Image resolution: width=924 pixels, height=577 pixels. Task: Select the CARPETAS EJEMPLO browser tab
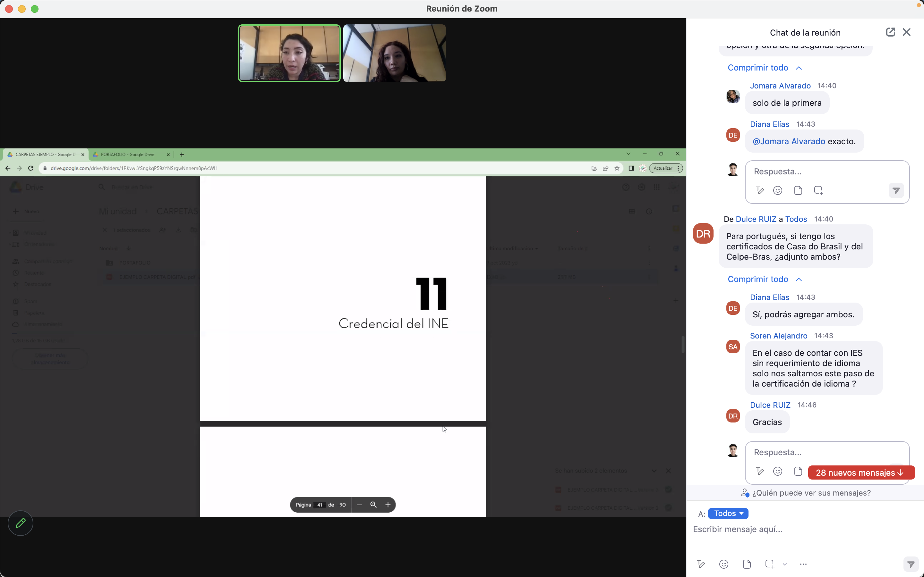(x=45, y=155)
